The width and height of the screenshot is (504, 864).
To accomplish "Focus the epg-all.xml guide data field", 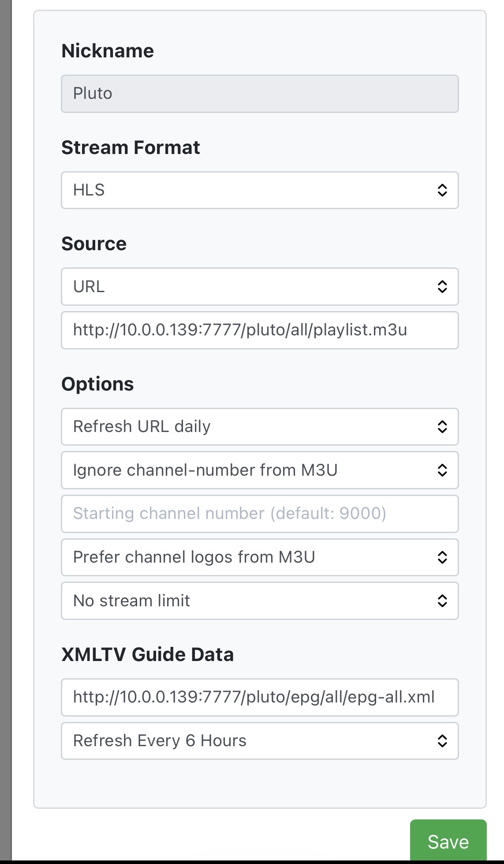I will [259, 697].
